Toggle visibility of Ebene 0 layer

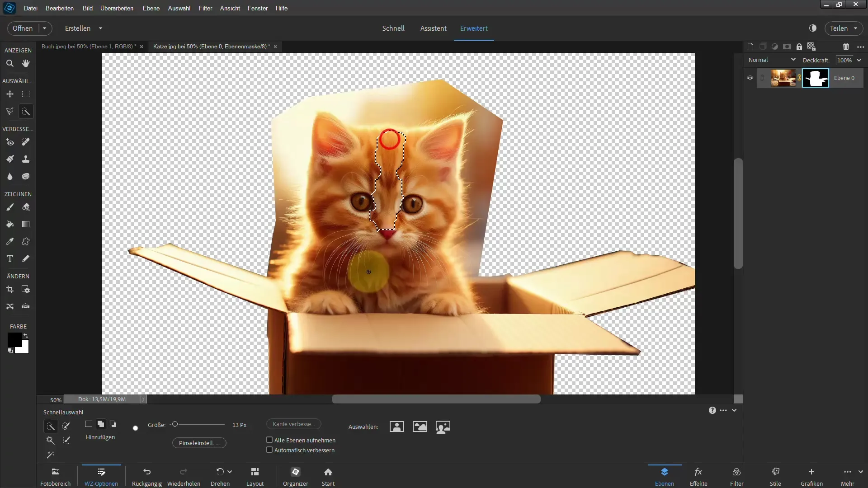point(750,78)
